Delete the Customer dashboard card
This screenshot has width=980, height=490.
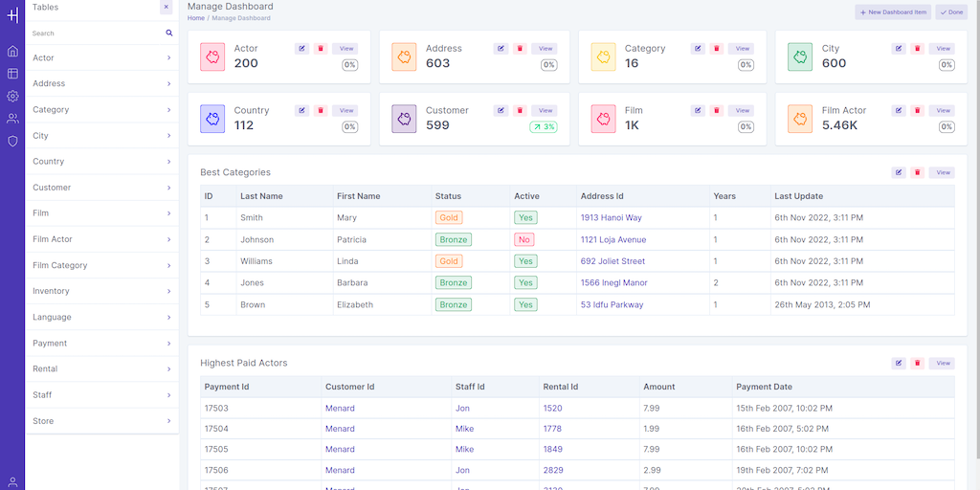(x=520, y=111)
